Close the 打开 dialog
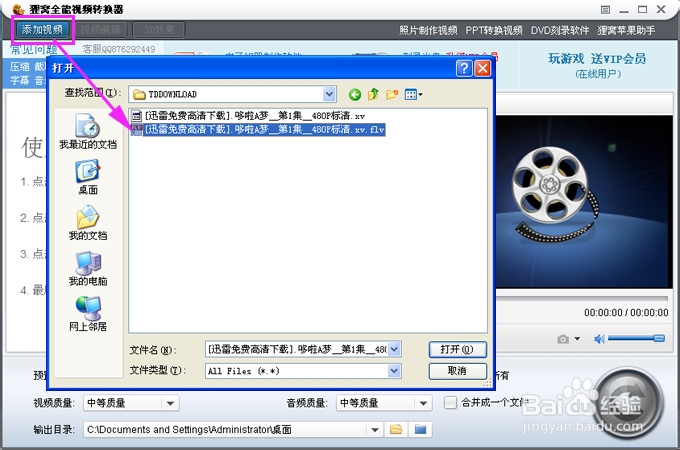The width and height of the screenshot is (680, 450). point(483,68)
